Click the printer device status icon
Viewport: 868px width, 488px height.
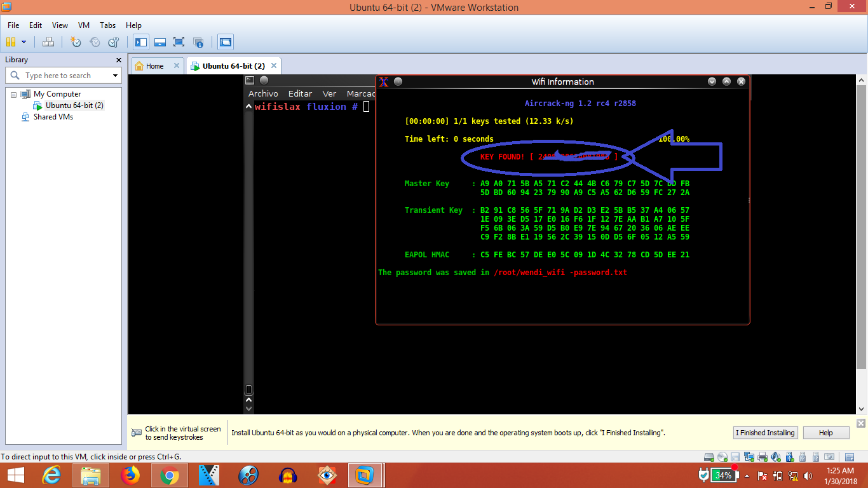click(763, 457)
